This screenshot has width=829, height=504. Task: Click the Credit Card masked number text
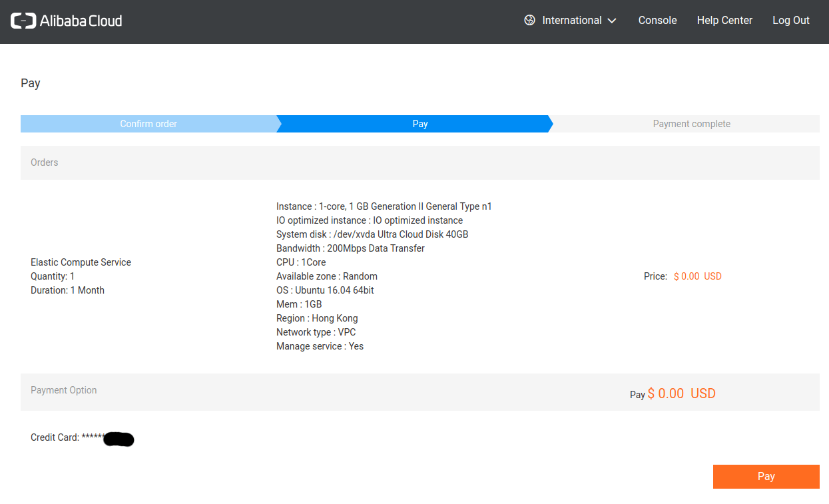83,438
